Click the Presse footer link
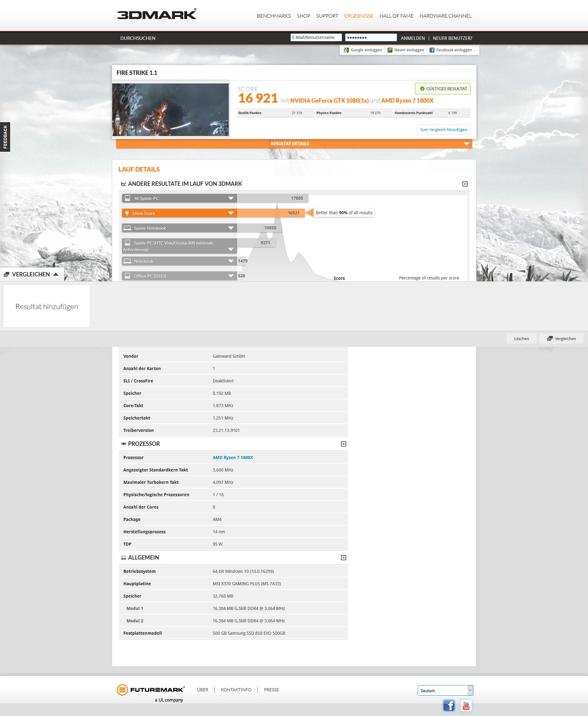This screenshot has width=588, height=716. coord(271,690)
